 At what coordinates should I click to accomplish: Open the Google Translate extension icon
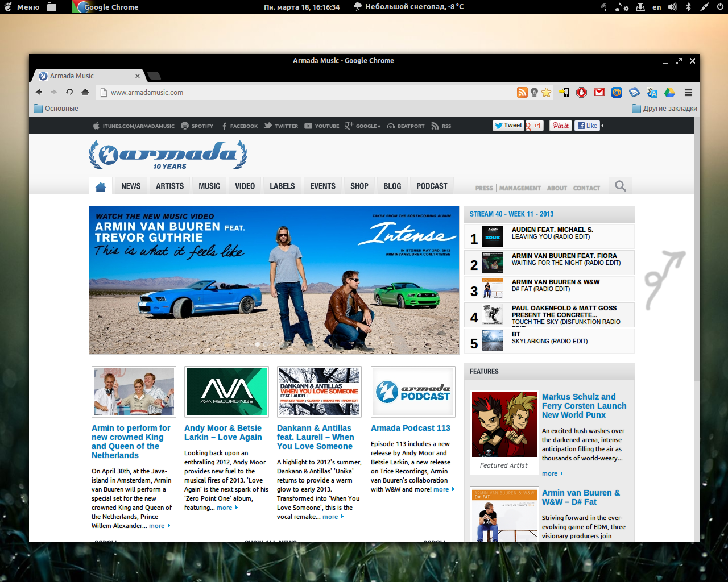(x=652, y=92)
